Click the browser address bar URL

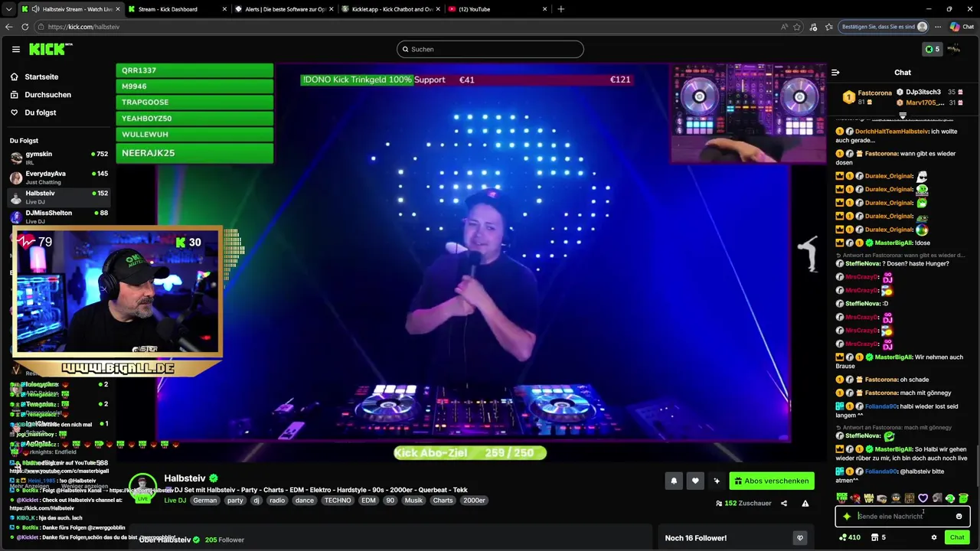(x=83, y=27)
